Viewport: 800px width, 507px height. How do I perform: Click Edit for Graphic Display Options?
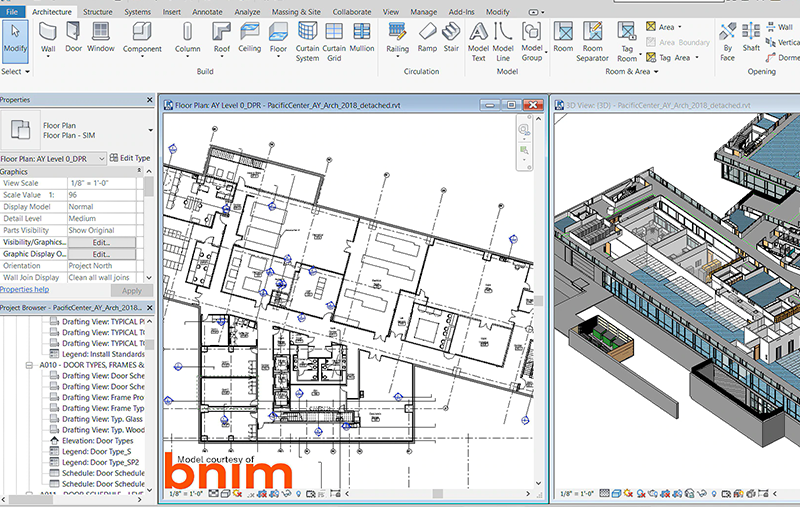click(102, 254)
